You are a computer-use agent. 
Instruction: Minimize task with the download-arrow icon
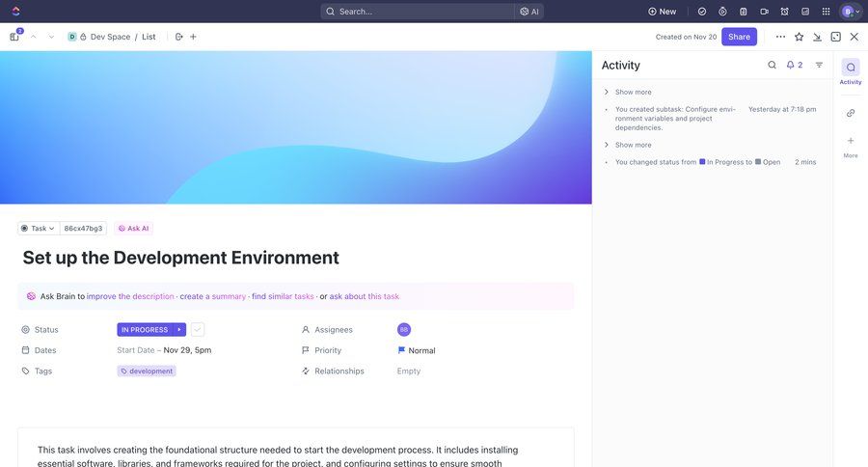(x=817, y=37)
